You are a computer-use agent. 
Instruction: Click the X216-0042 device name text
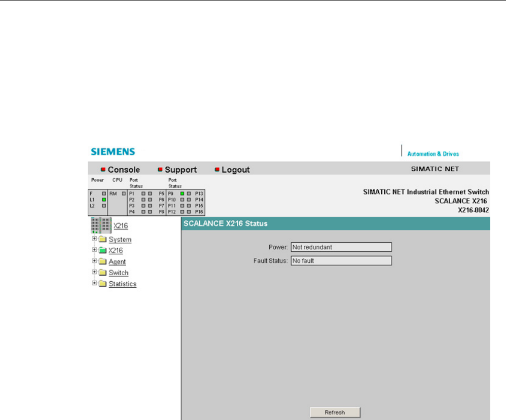(x=474, y=210)
